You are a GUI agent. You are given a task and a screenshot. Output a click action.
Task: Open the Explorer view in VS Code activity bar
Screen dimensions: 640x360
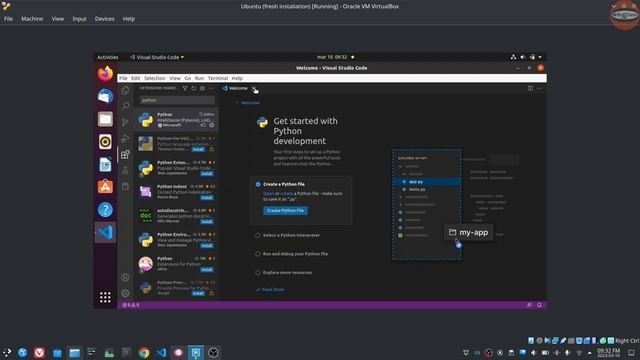125,90
